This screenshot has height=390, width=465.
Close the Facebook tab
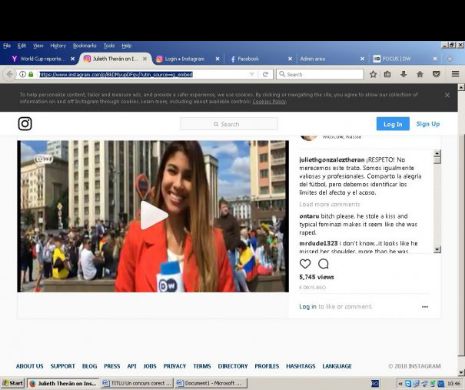click(x=290, y=59)
